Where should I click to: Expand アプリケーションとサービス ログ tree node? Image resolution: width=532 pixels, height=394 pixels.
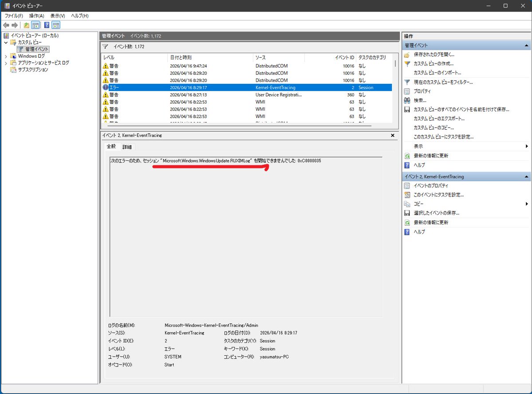point(6,63)
